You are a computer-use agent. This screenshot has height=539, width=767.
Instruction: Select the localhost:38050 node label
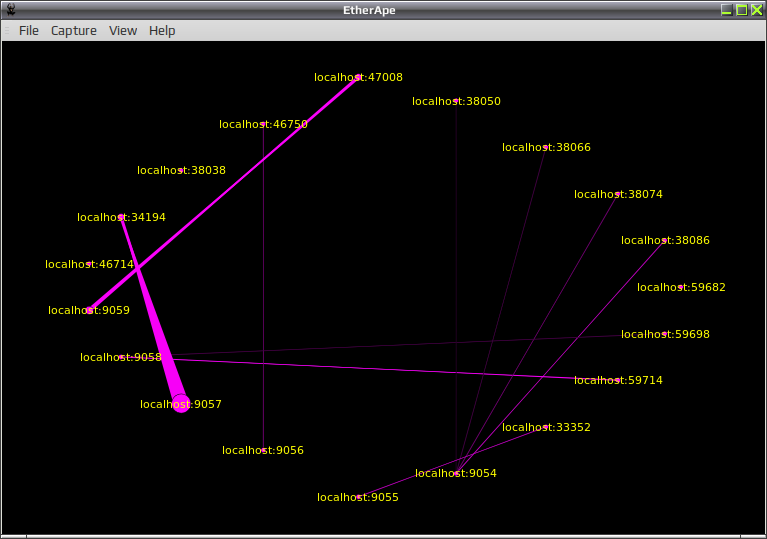pos(456,101)
